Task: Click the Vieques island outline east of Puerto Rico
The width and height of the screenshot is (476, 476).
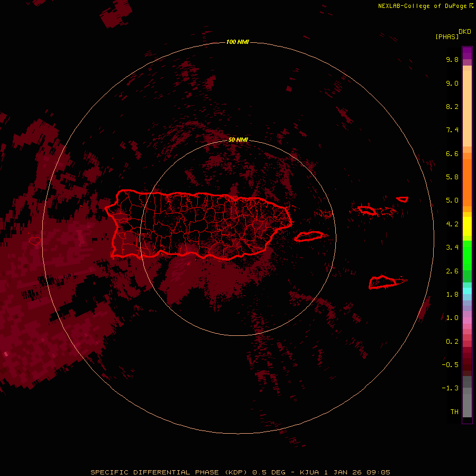Action: tap(309, 236)
